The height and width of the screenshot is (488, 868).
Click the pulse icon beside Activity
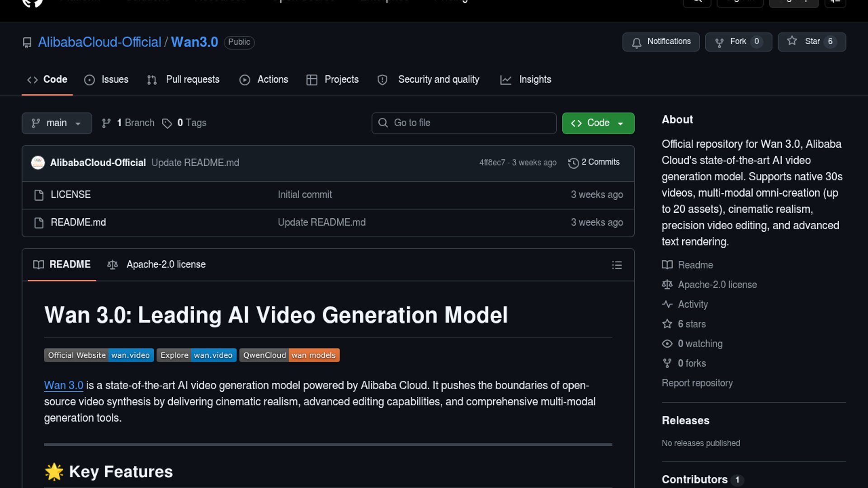coord(667,305)
